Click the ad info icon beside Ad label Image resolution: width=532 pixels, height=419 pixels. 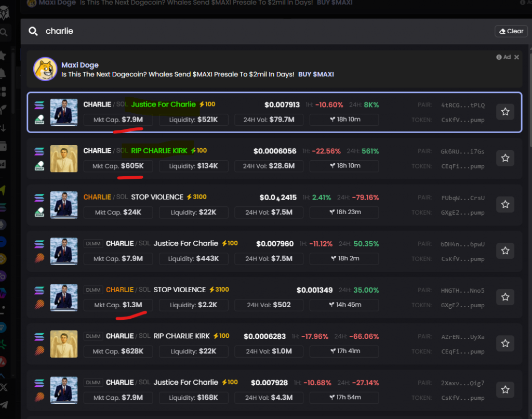tap(499, 57)
